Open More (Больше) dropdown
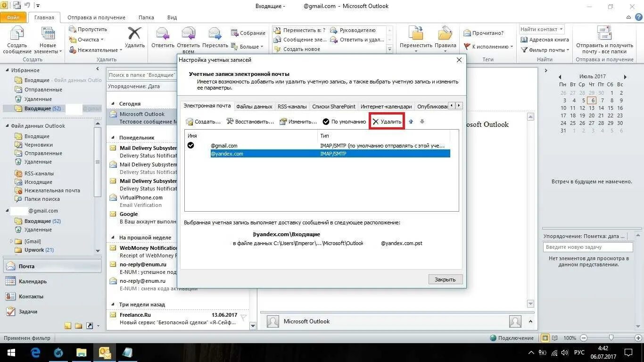This screenshot has width=644, height=362. 247,47
